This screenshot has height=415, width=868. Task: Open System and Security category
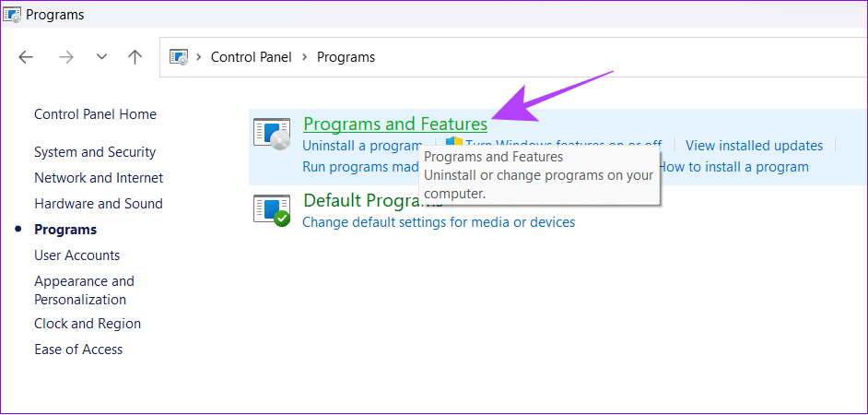95,152
